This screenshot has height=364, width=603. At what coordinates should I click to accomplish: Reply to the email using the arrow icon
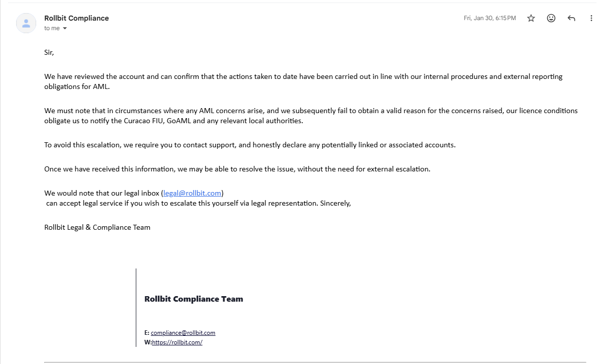click(571, 18)
